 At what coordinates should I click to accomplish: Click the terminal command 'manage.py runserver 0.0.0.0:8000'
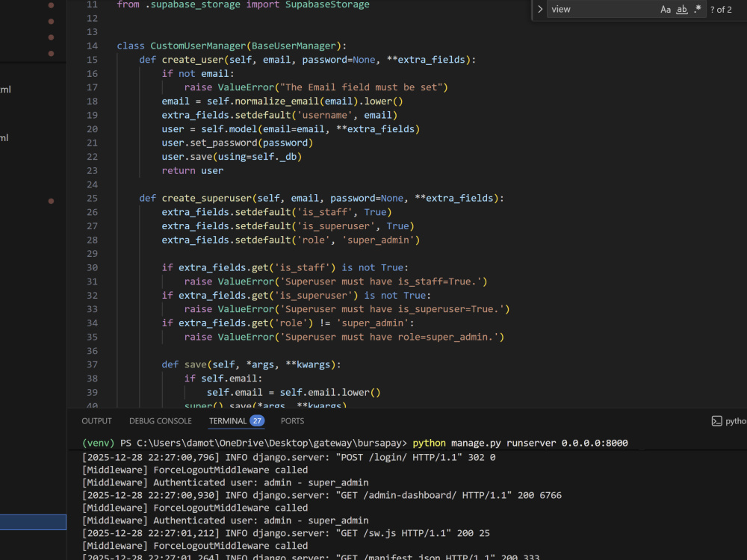539,443
